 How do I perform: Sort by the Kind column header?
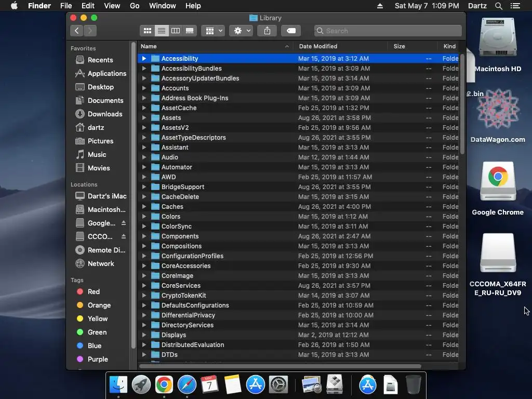[x=449, y=46]
